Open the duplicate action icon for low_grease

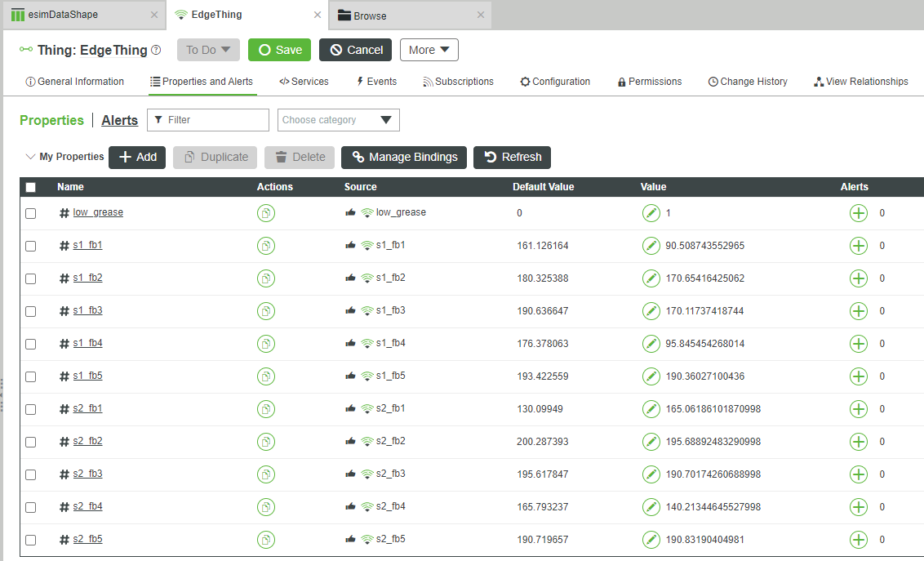pos(266,212)
